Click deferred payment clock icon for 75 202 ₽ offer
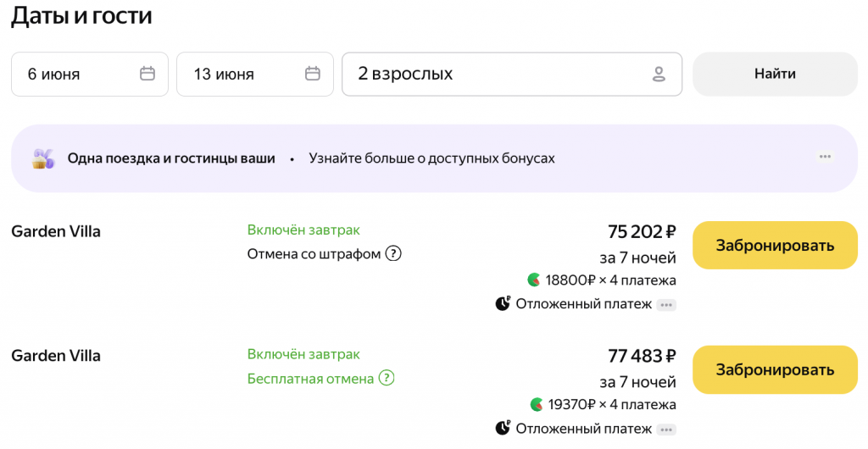The height and width of the screenshot is (449, 868). coord(503,304)
